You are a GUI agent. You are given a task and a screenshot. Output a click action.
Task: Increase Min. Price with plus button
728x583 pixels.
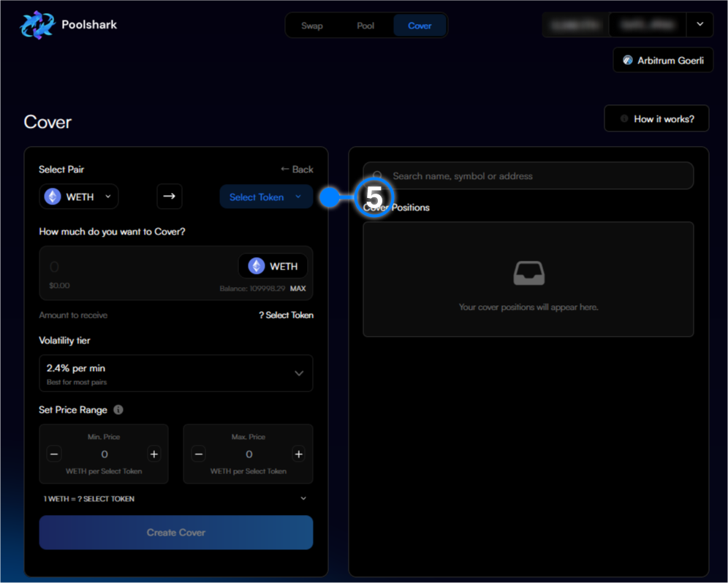pyautogui.click(x=154, y=454)
